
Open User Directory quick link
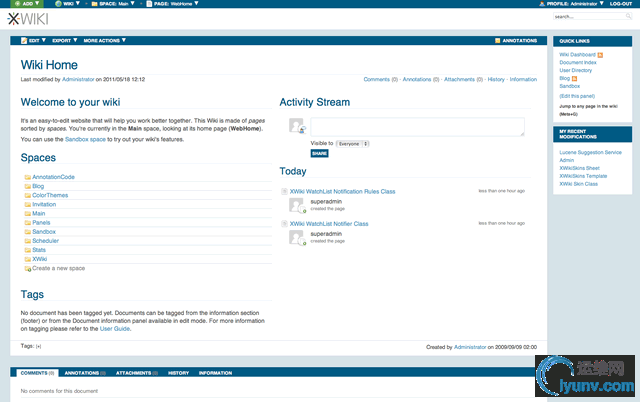coord(576,70)
